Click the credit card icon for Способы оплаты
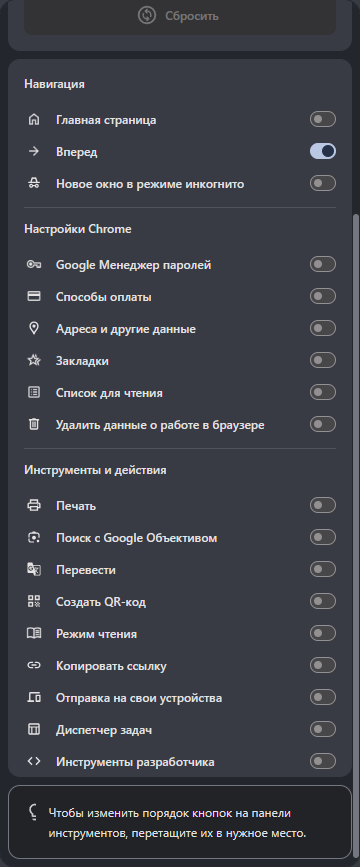The width and height of the screenshot is (360, 867). pyautogui.click(x=34, y=297)
